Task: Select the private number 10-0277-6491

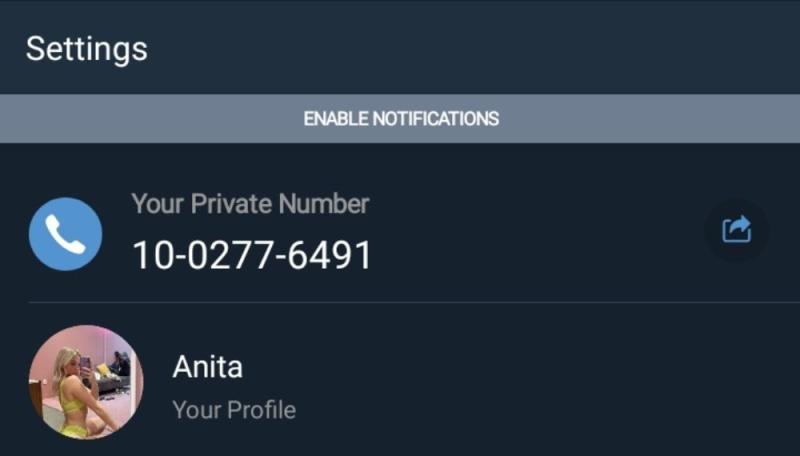Action: (252, 255)
